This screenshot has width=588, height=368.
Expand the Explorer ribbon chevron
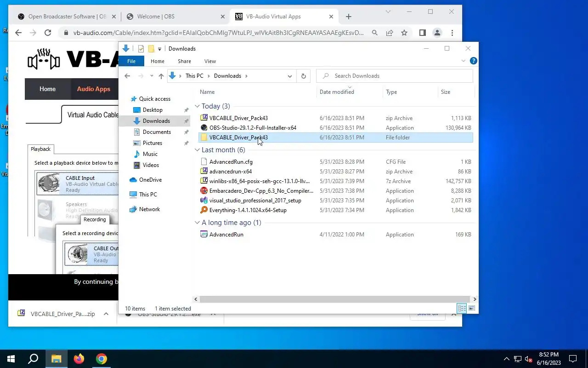(x=464, y=61)
